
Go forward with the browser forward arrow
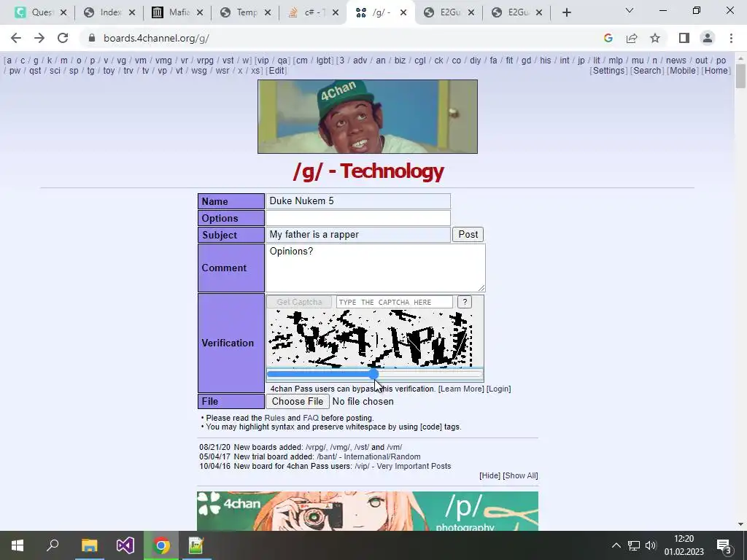[39, 38]
